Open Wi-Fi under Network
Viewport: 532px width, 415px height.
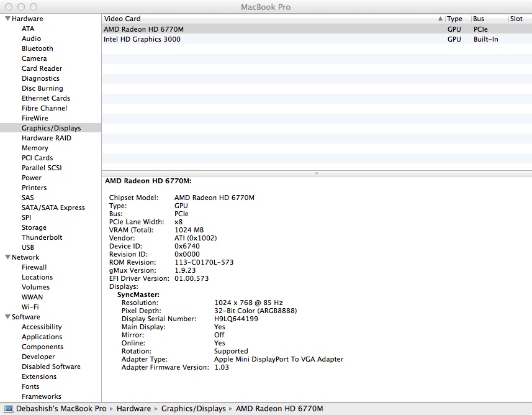point(30,307)
